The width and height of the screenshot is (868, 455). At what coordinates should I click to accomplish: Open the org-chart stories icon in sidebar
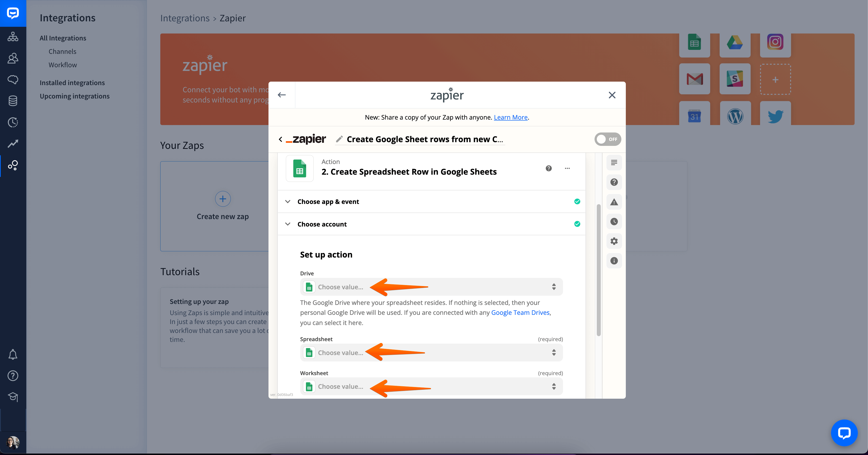click(x=13, y=37)
